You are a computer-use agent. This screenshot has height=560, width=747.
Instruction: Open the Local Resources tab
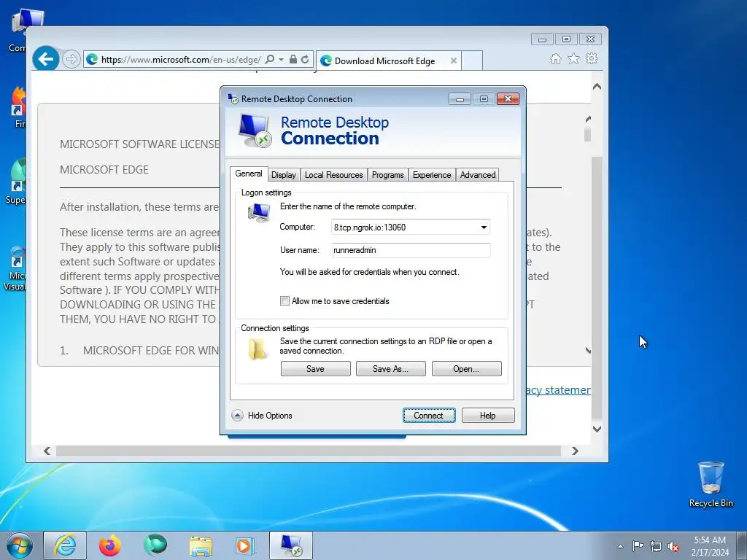(334, 175)
